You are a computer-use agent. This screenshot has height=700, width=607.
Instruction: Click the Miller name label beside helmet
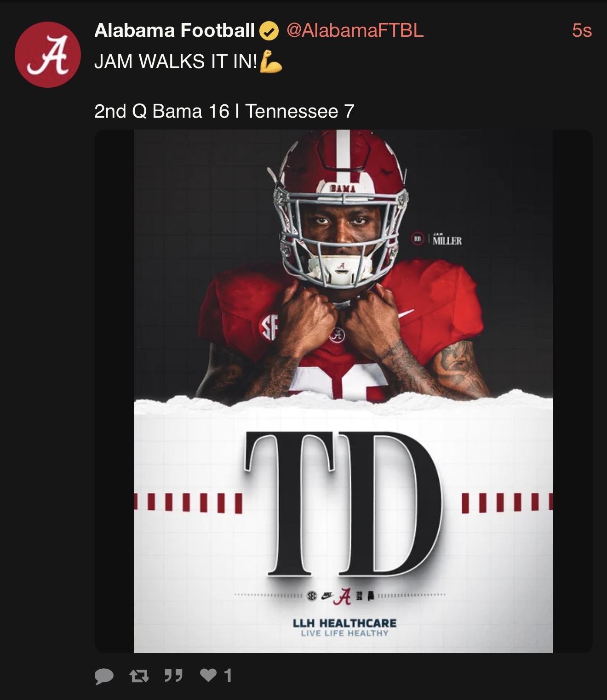[x=447, y=240]
